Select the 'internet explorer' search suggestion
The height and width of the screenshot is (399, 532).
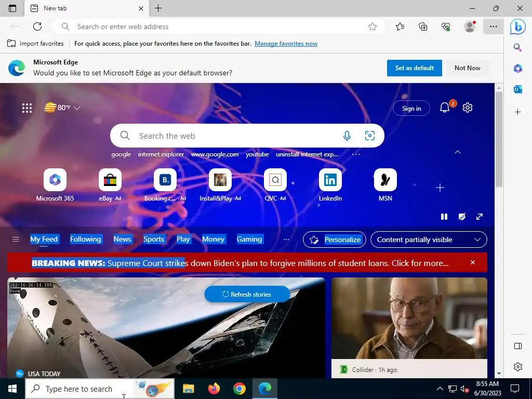pyautogui.click(x=161, y=154)
